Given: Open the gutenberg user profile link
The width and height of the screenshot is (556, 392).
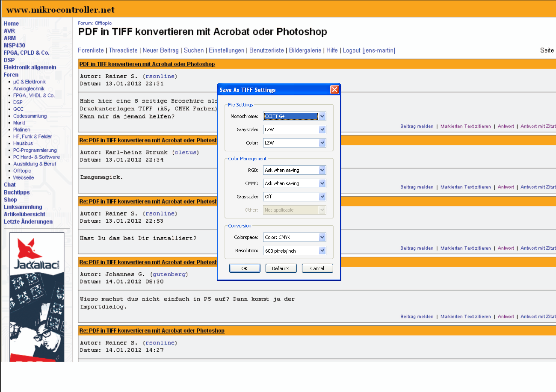Looking at the screenshot, I should pyautogui.click(x=169, y=274).
